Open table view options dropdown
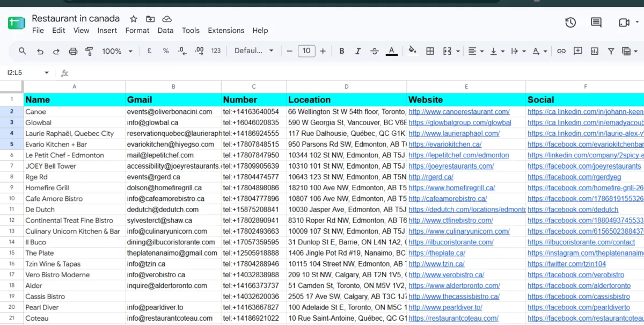The width and height of the screenshot is (644, 325). pos(629,51)
